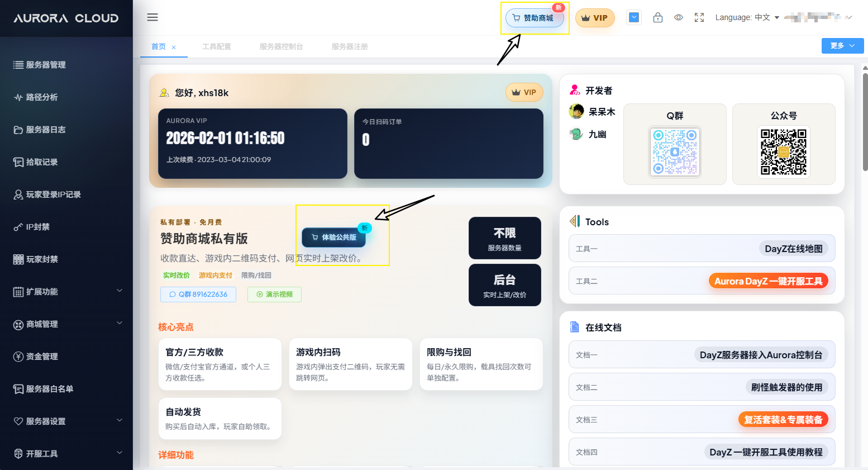
Task: Switch to the 服务器控制台 tab
Action: click(x=281, y=46)
